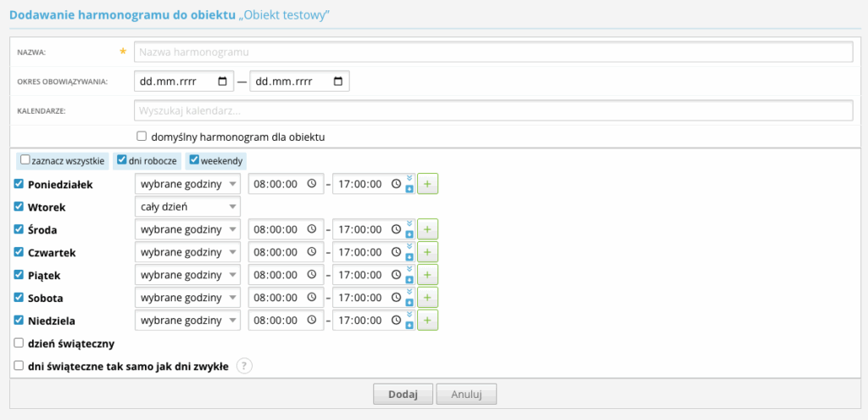Add time range with plus in Niedziela row
The height and width of the screenshot is (420, 868).
[x=427, y=321]
